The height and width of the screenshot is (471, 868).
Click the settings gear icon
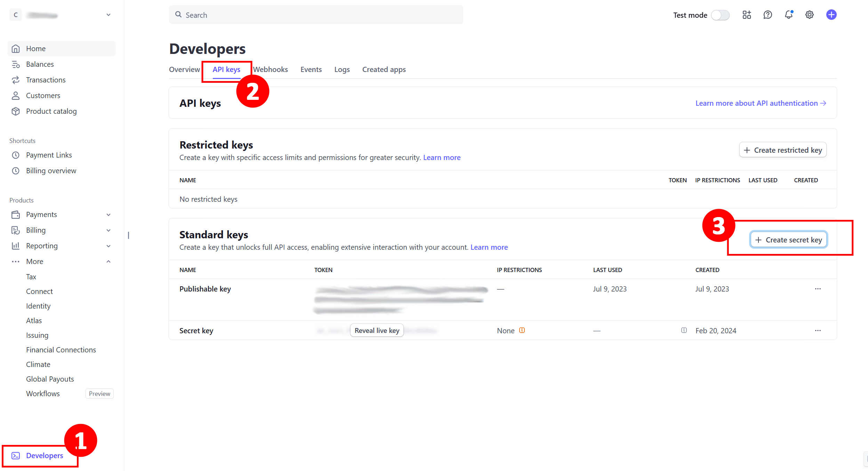click(810, 15)
